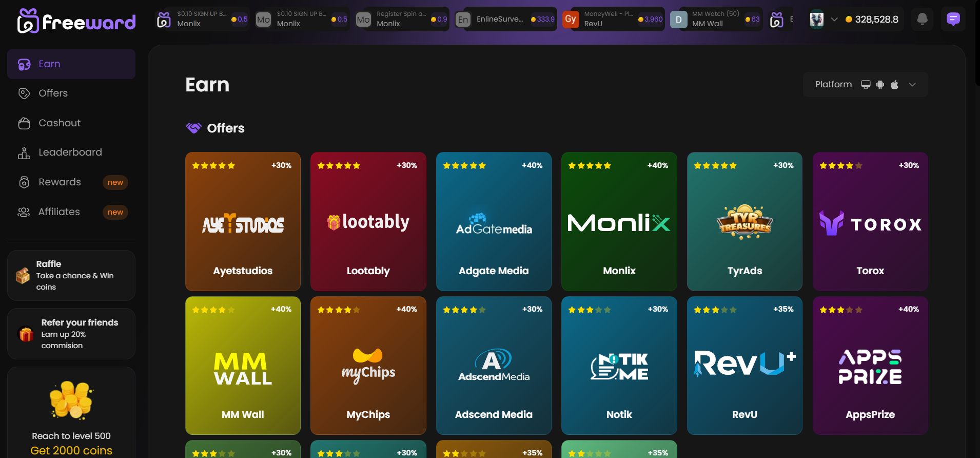
Task: Click the Gy avatar icon in ticker
Action: [571, 19]
